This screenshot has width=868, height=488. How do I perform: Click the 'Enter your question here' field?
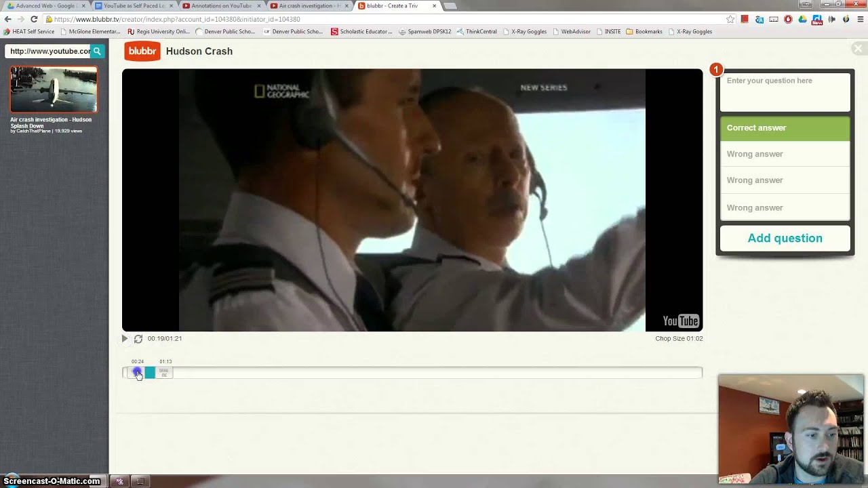(x=785, y=92)
